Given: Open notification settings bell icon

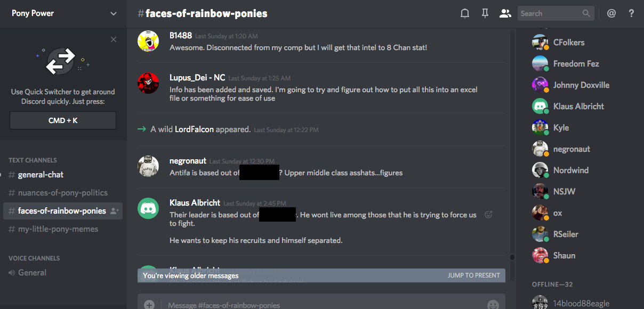Looking at the screenshot, I should click(x=465, y=13).
